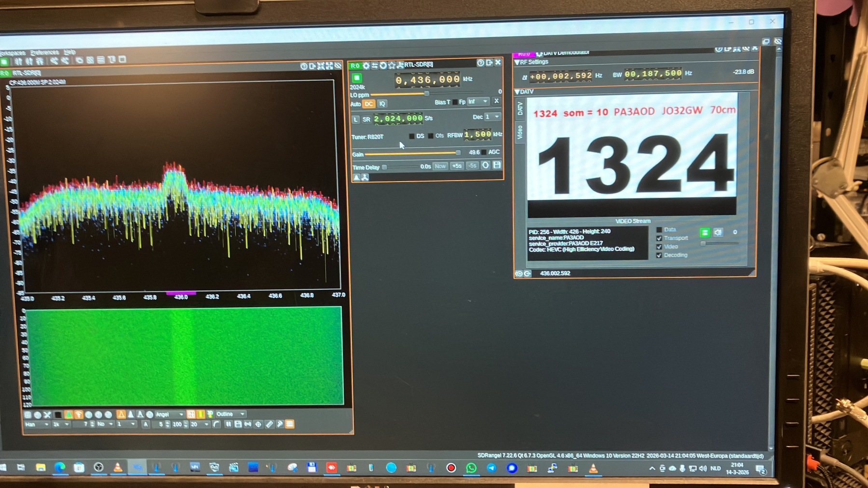Click the green video play button in DATV
The width and height of the screenshot is (868, 488).
point(705,233)
